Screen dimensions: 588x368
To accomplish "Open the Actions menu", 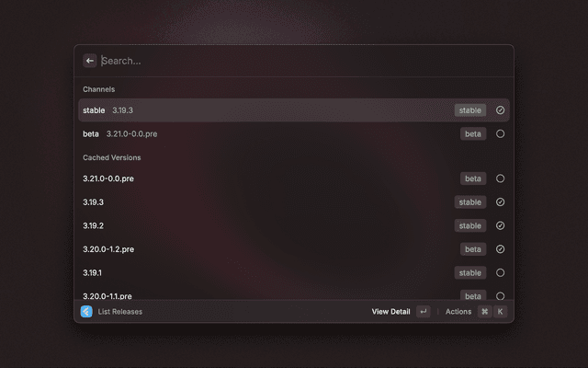I will coord(458,312).
